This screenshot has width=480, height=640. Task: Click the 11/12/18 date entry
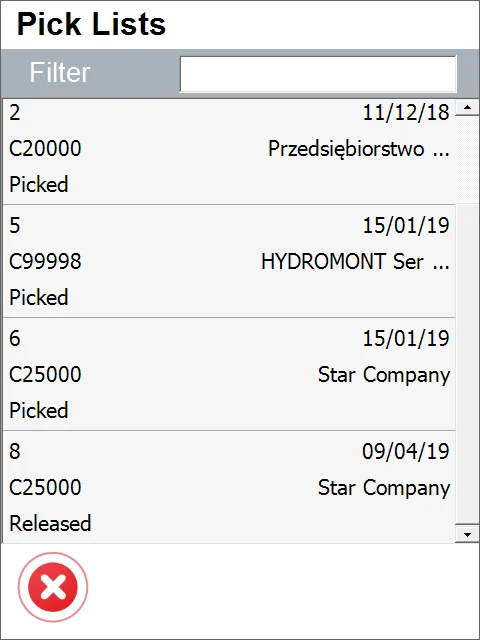[406, 112]
